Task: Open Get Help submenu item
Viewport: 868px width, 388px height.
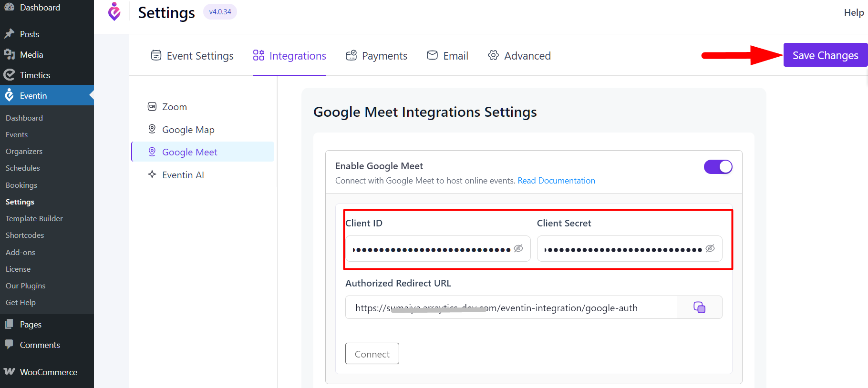Action: point(21,302)
